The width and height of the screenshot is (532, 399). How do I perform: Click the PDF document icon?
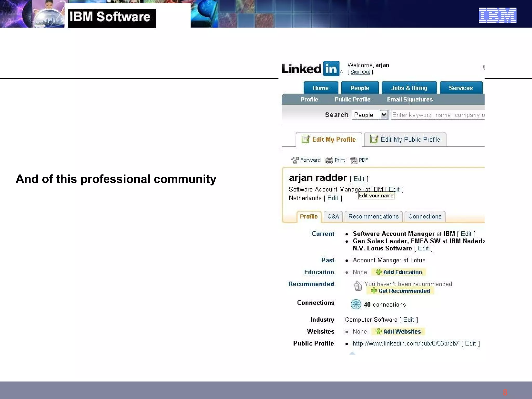coord(354,160)
